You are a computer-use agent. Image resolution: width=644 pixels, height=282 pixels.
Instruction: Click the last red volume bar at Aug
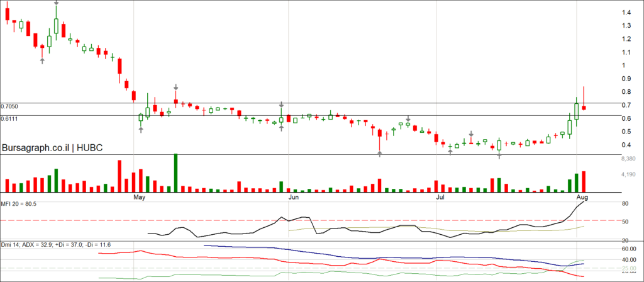pyautogui.click(x=583, y=182)
